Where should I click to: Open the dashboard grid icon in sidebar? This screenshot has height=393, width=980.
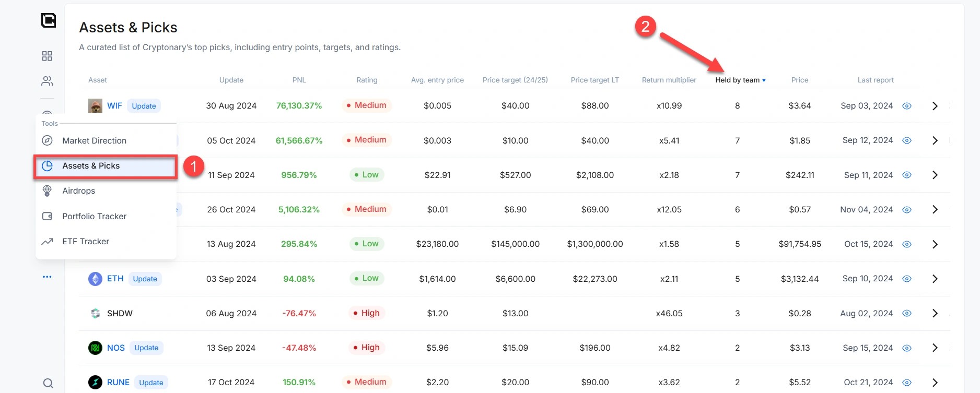47,56
